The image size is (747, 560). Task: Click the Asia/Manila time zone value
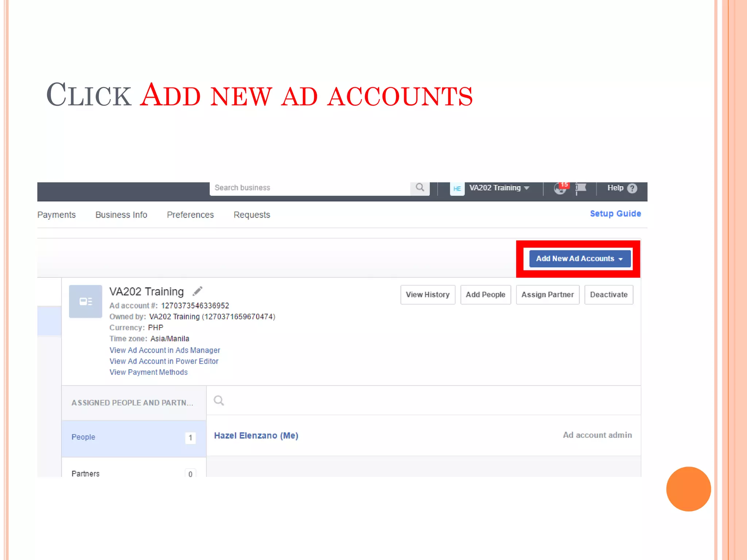tap(170, 339)
